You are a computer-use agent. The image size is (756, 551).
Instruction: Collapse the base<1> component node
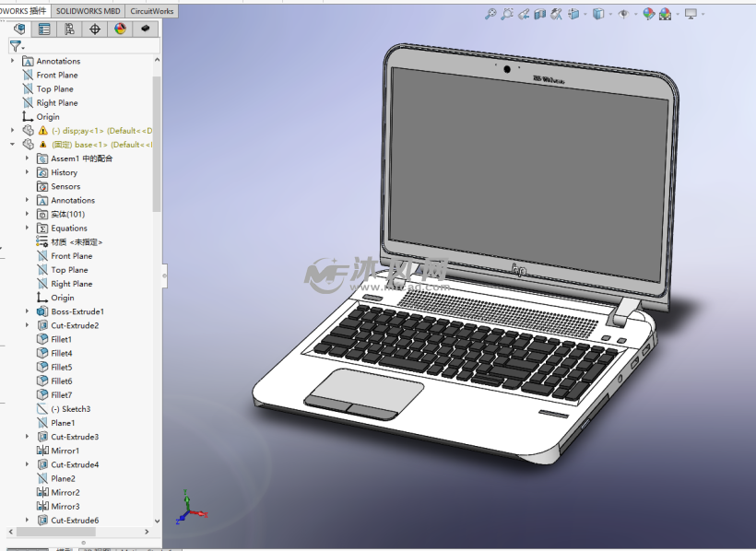pos(13,145)
